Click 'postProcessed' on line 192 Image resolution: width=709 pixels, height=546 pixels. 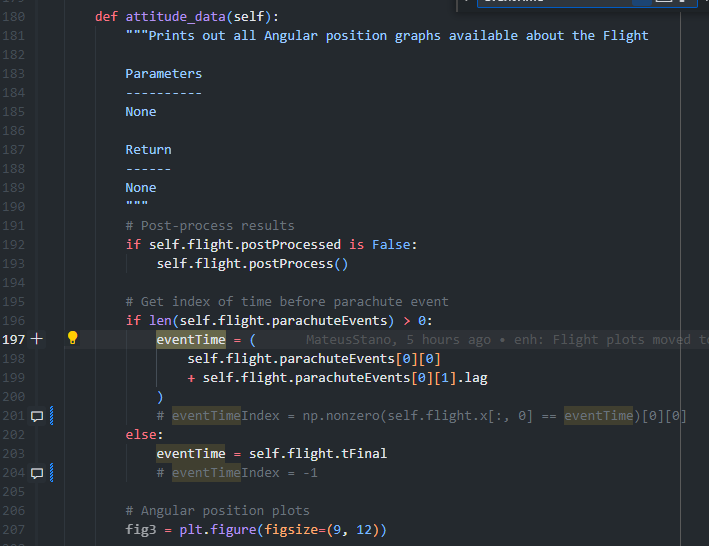click(x=291, y=245)
